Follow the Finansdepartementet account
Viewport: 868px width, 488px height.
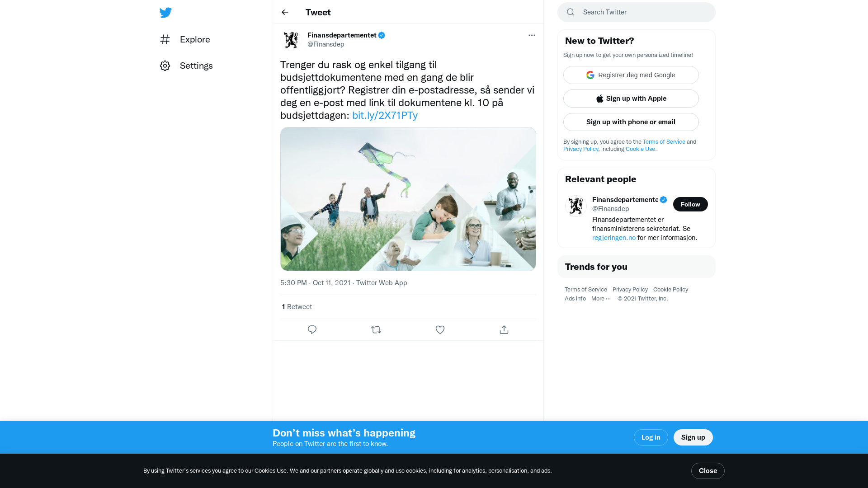[690, 204]
